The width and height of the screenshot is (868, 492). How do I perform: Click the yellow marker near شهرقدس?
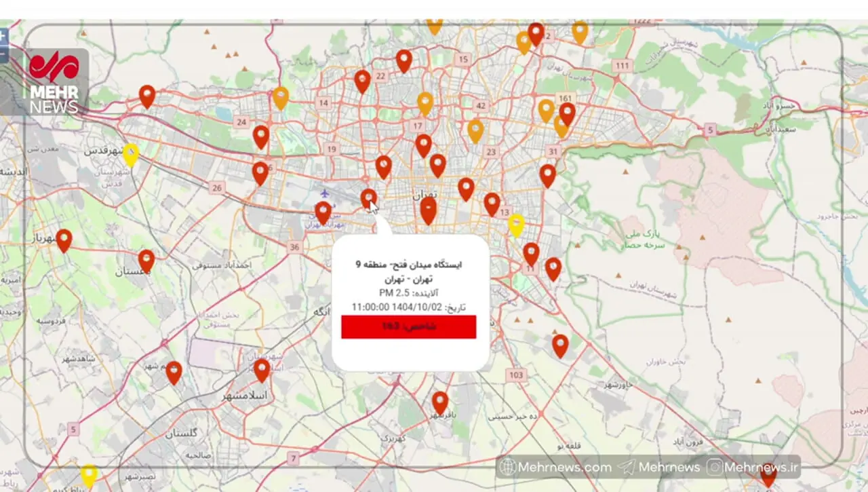pos(130,154)
